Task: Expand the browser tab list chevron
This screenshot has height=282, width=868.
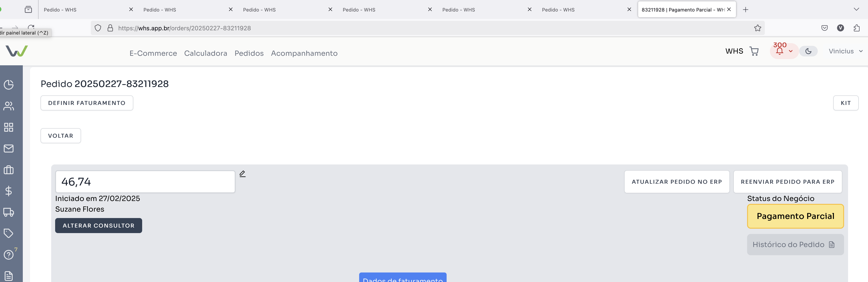Action: pos(856,10)
